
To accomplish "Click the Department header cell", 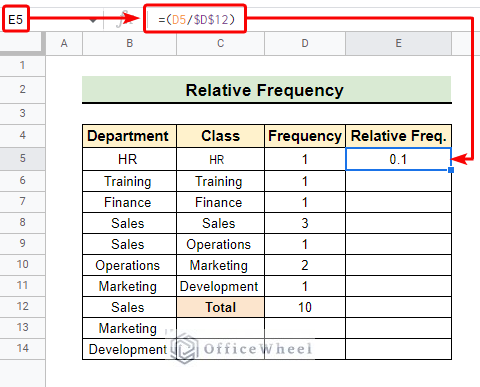I will coord(129,136).
